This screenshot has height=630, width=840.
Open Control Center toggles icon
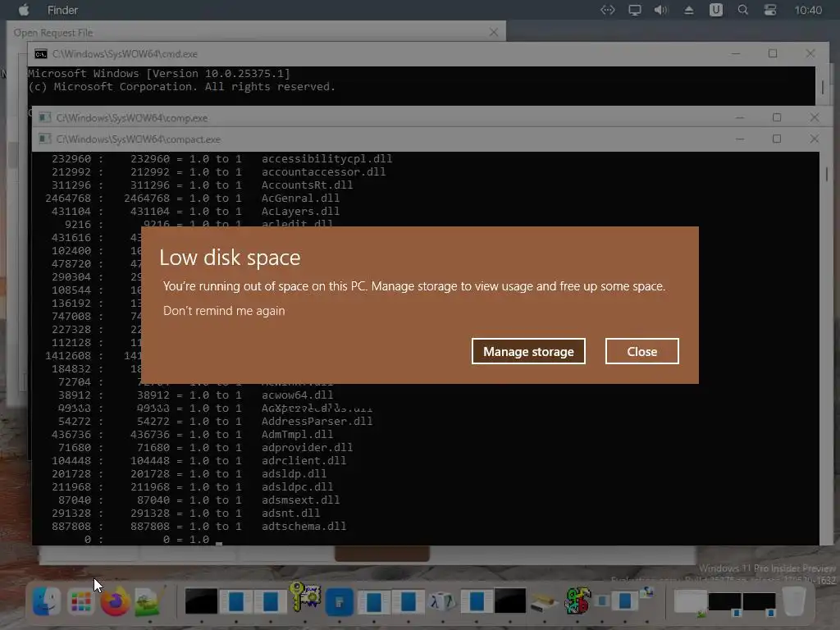[x=770, y=10]
